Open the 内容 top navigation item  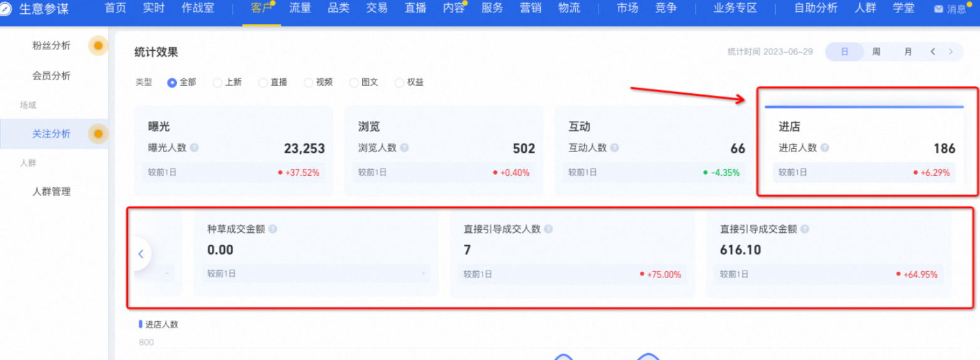coord(454,9)
